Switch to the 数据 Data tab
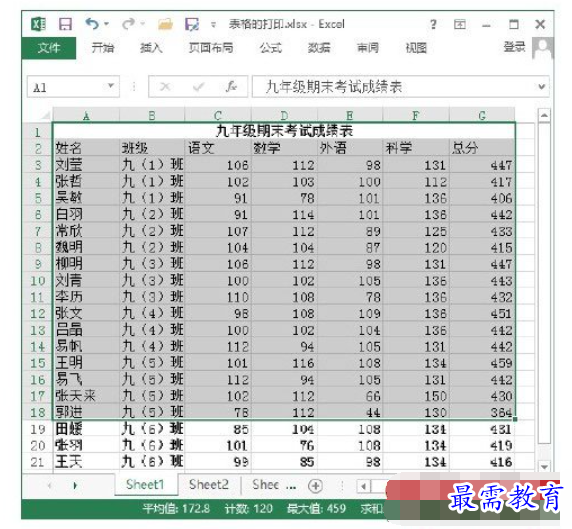The width and height of the screenshot is (572, 529). (x=319, y=48)
